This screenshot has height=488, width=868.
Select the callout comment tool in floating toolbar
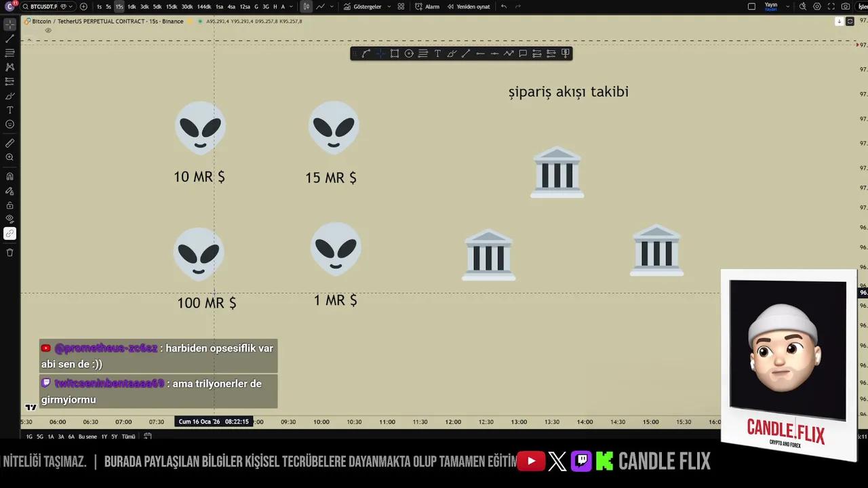click(523, 54)
